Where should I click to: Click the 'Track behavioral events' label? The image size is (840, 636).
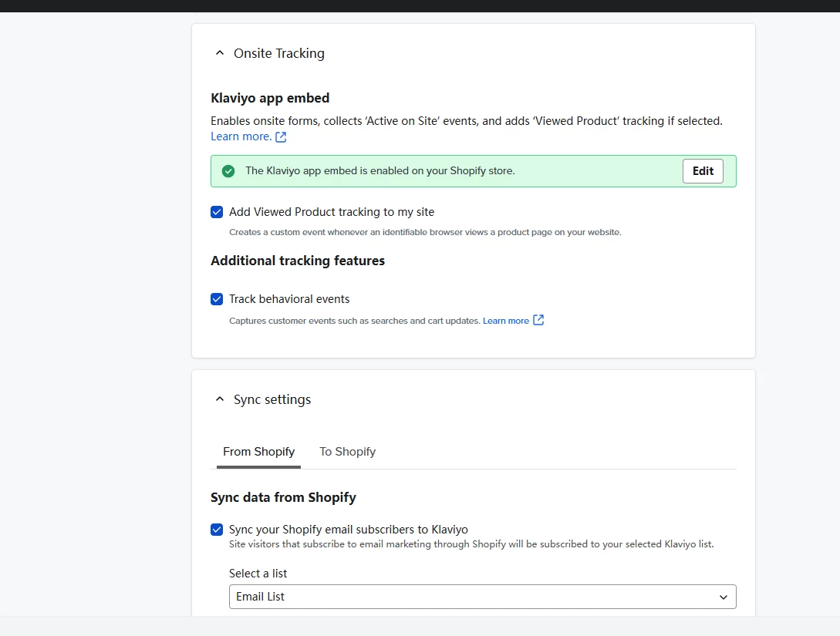(x=289, y=299)
